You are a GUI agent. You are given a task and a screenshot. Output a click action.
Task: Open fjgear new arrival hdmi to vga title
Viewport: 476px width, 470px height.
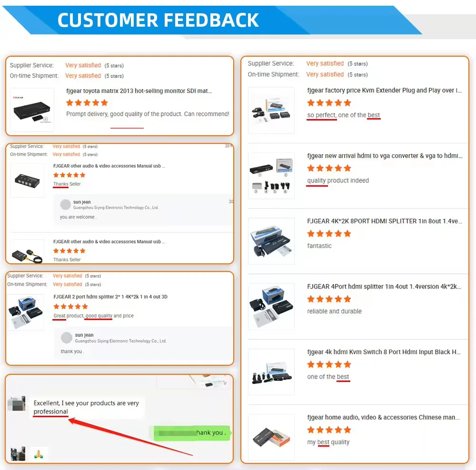pos(385,156)
